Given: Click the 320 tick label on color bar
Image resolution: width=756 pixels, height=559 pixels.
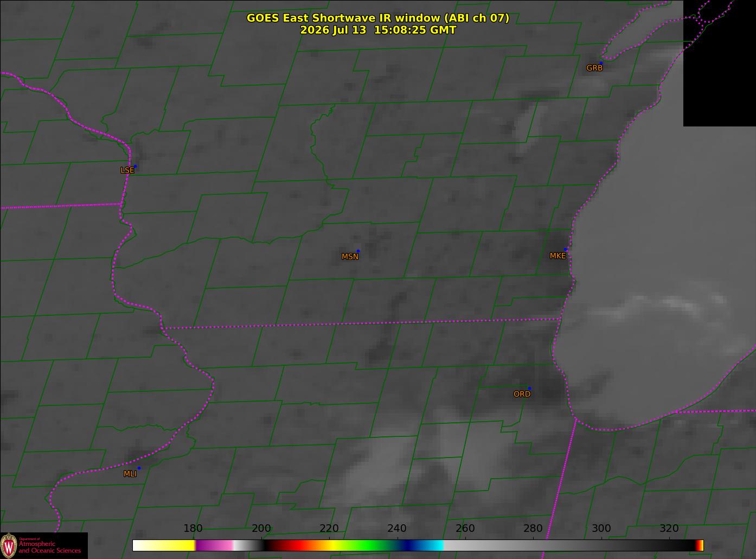Looking at the screenshot, I should (x=669, y=529).
